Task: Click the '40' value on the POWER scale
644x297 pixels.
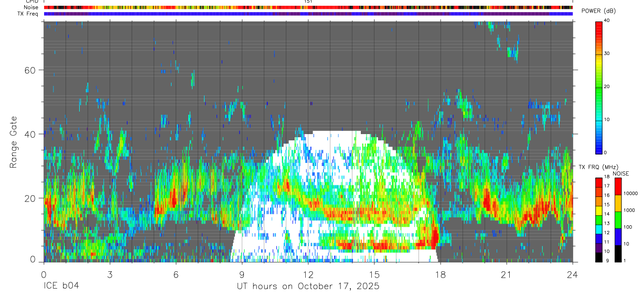Action: 607,21
